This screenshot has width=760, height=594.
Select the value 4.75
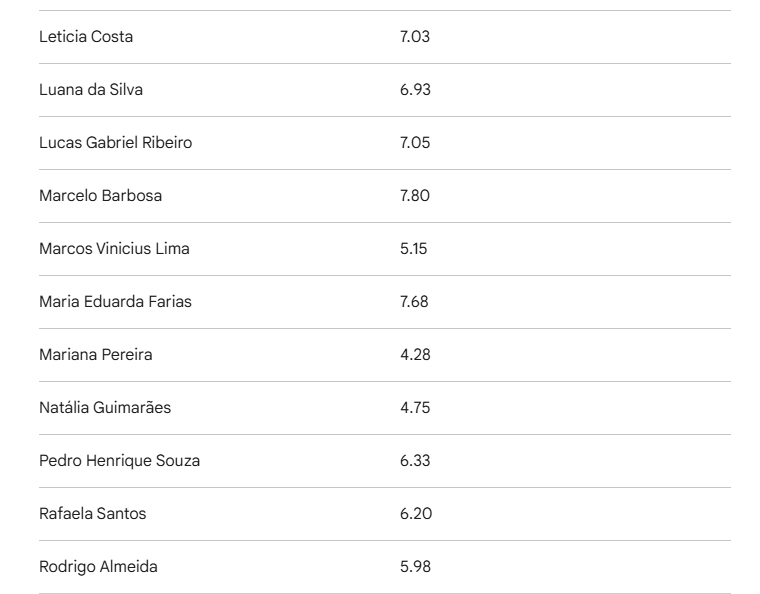click(x=415, y=408)
